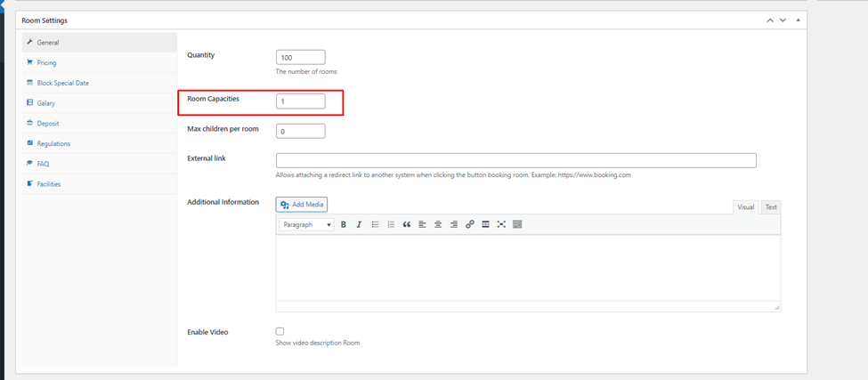Enter fullscreen editor mode
The image size is (868, 380).
(x=501, y=225)
